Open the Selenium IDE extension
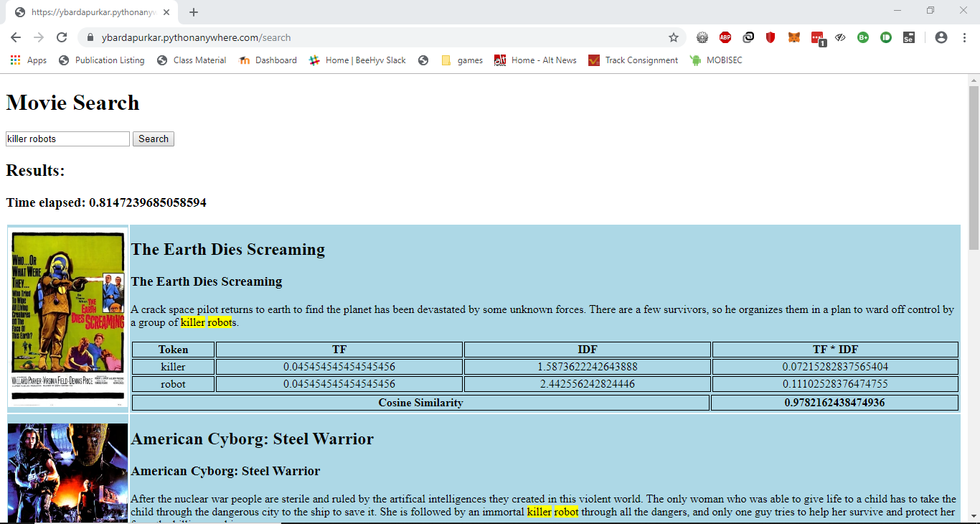 point(909,37)
